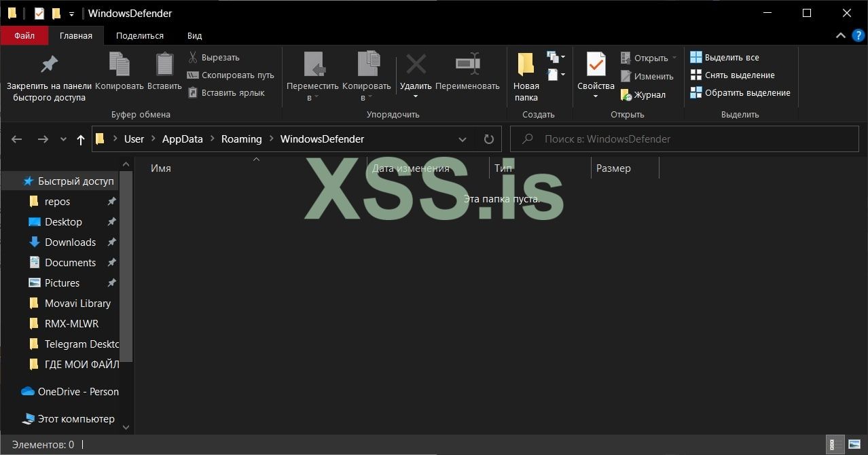Unpin repos from Quick Access pin icon
Image resolution: width=868 pixels, height=455 pixels.
click(x=111, y=202)
